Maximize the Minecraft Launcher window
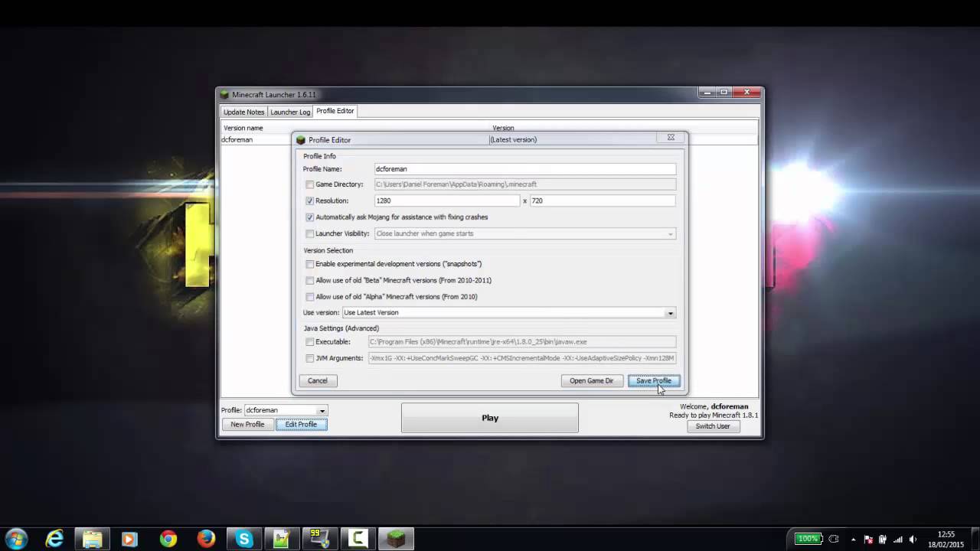The width and height of the screenshot is (980, 551). [724, 93]
